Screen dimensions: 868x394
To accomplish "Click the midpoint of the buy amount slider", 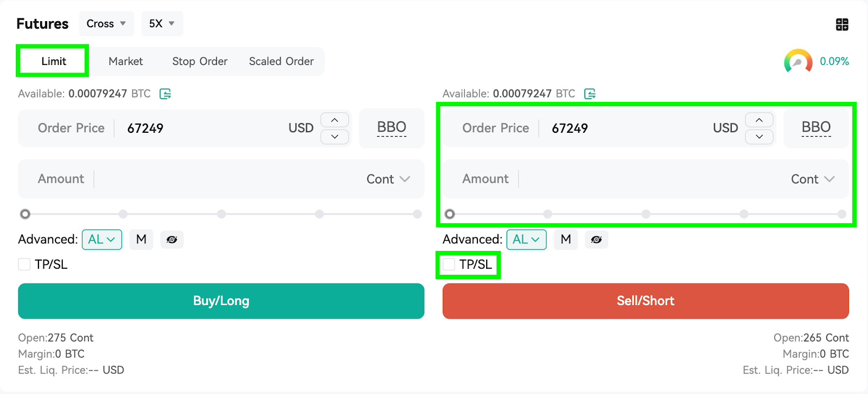I will pos(221,214).
